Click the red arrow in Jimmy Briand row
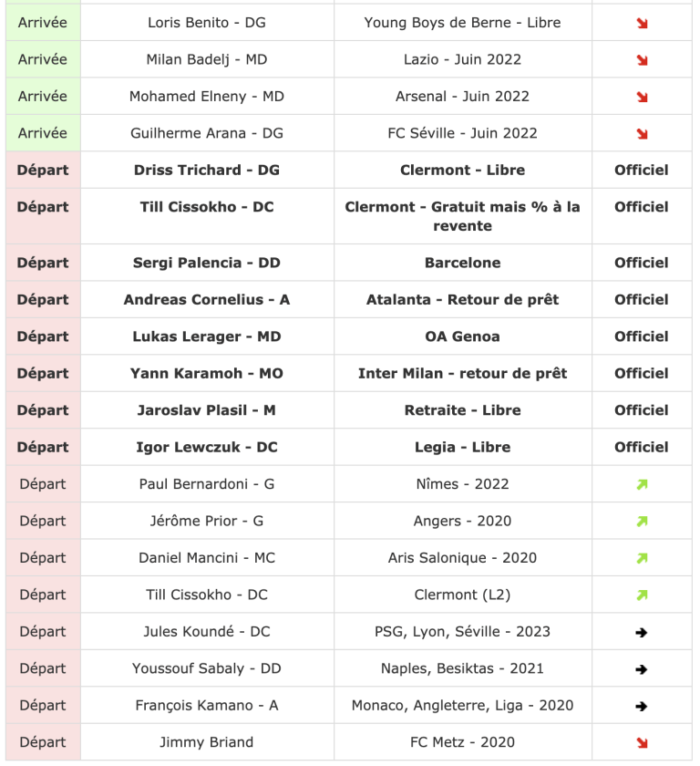 642,743
